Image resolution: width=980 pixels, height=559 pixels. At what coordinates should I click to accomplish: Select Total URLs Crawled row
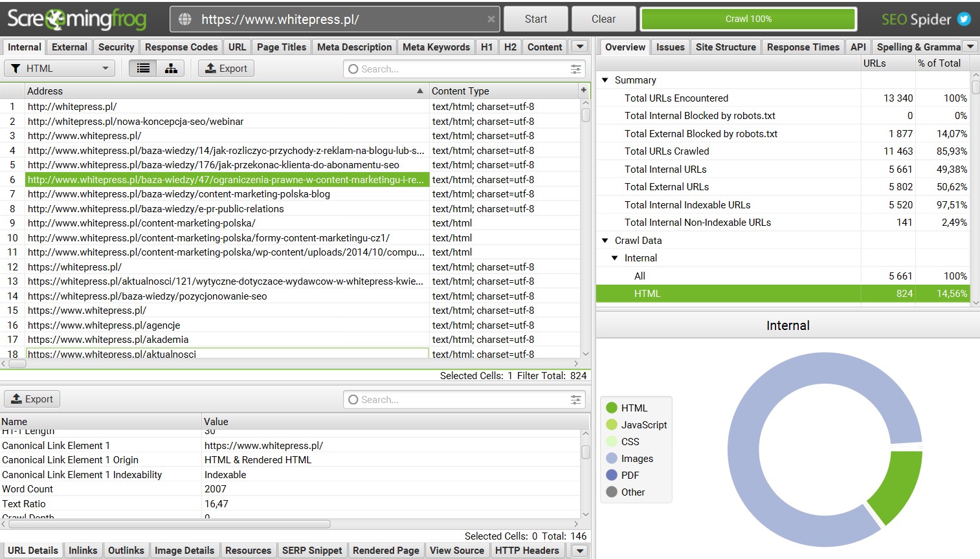(783, 151)
